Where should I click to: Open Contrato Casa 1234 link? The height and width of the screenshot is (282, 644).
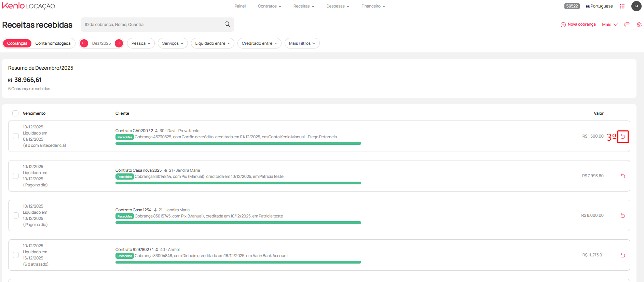133,210
